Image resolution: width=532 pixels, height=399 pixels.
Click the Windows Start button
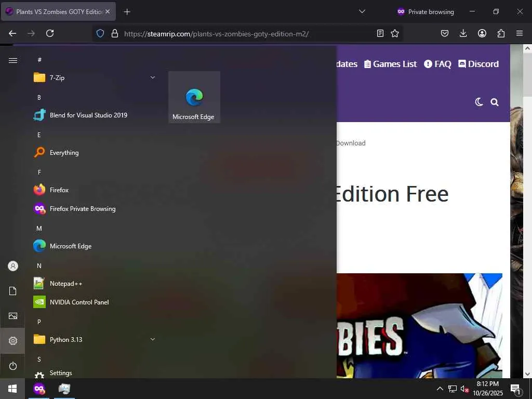coord(12,389)
